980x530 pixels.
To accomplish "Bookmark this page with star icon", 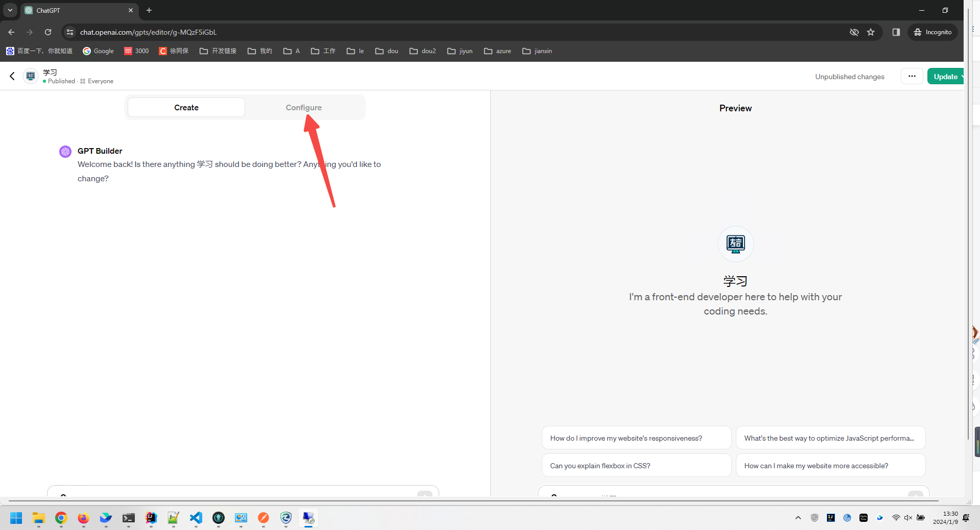I will point(871,32).
